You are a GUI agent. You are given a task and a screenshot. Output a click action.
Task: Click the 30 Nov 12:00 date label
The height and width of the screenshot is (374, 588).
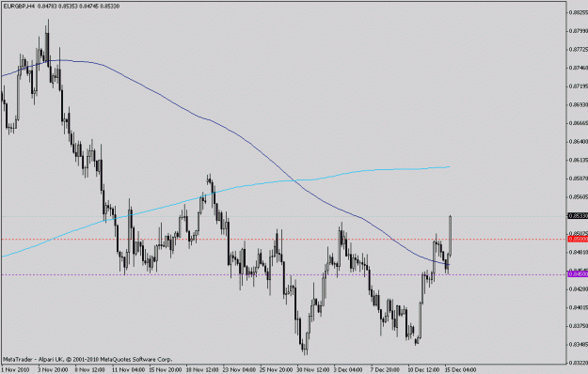pos(313,370)
